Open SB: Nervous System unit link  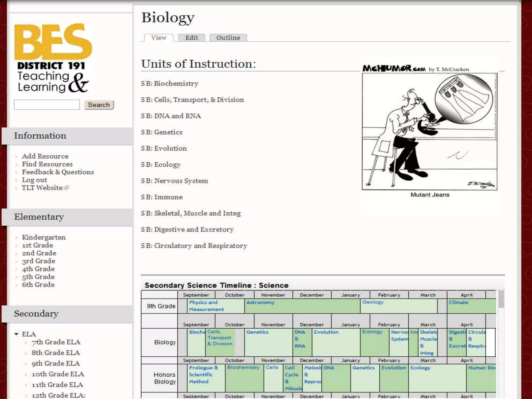click(174, 181)
